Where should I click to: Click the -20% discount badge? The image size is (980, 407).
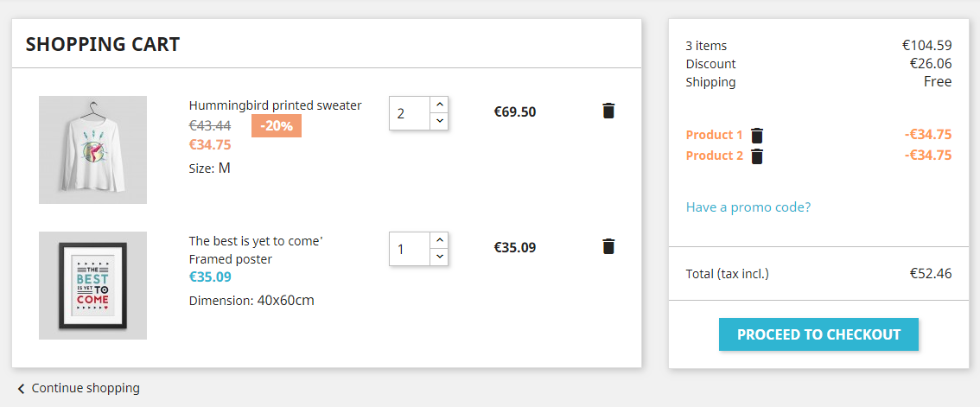click(x=277, y=126)
